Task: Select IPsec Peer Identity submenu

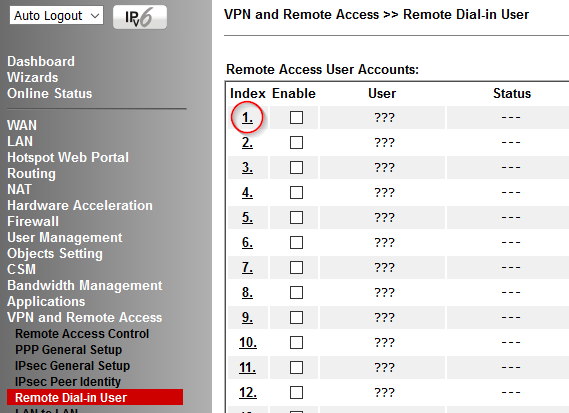Action: point(68,381)
